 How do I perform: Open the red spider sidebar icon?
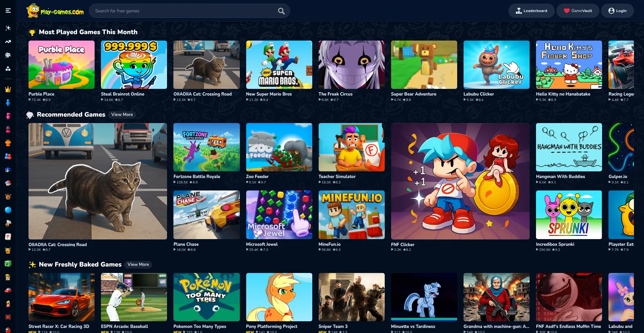(8, 317)
